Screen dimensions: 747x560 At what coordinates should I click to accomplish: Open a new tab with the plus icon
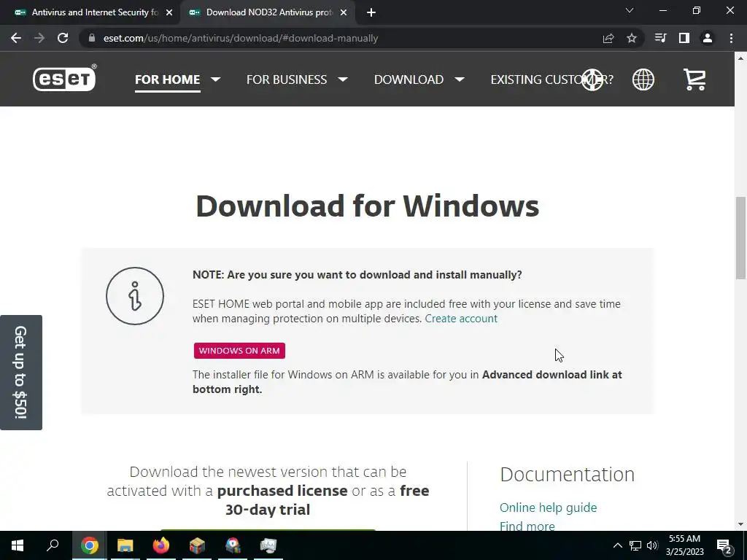point(371,12)
